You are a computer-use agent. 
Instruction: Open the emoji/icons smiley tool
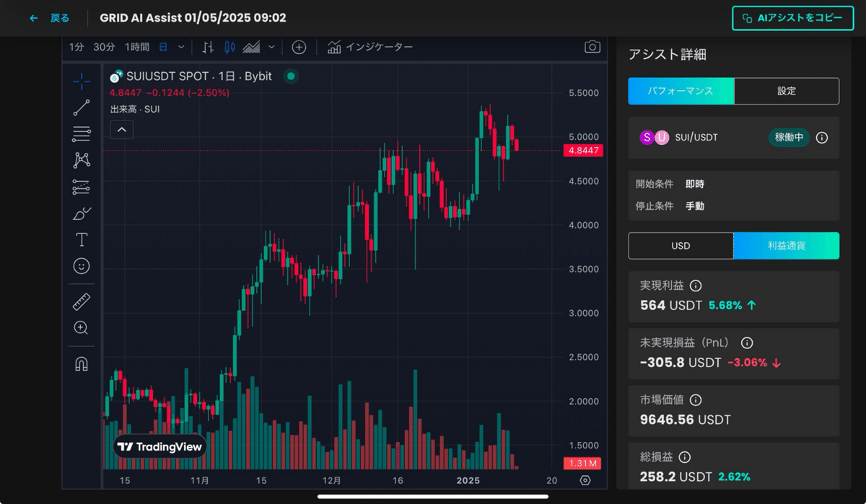82,266
